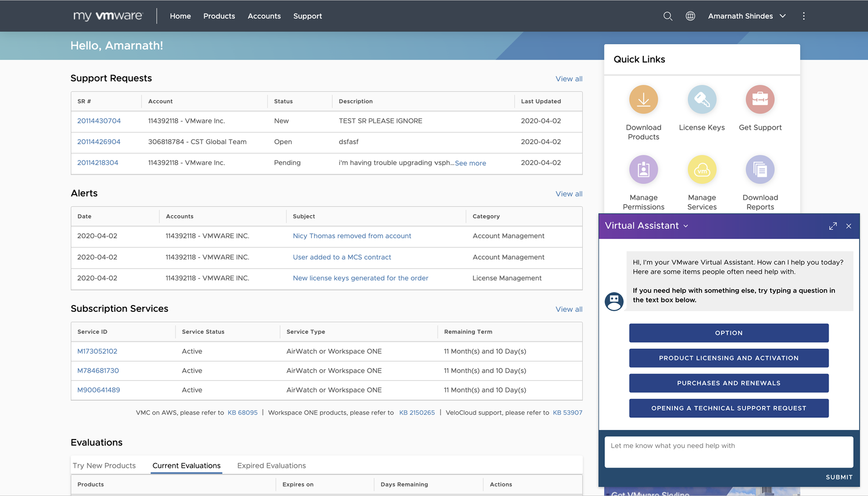Open the KB 53907 article link
Screen dimensions: 868x496
[567, 413]
